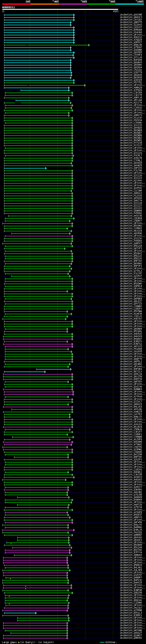Screen dimensions: 146x644
Task: Select label UniRef100_C3KIT5
Action: 131,95
